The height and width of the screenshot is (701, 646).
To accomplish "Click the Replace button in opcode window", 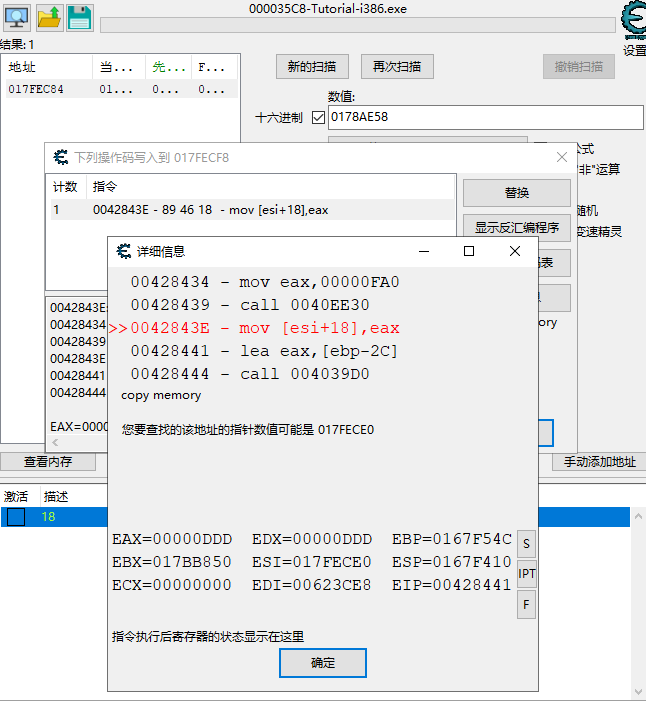I will pyautogui.click(x=517, y=193).
